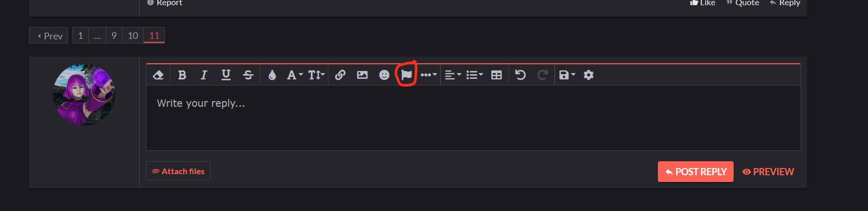
Task: Apply Strikethrough to text
Action: (x=248, y=75)
